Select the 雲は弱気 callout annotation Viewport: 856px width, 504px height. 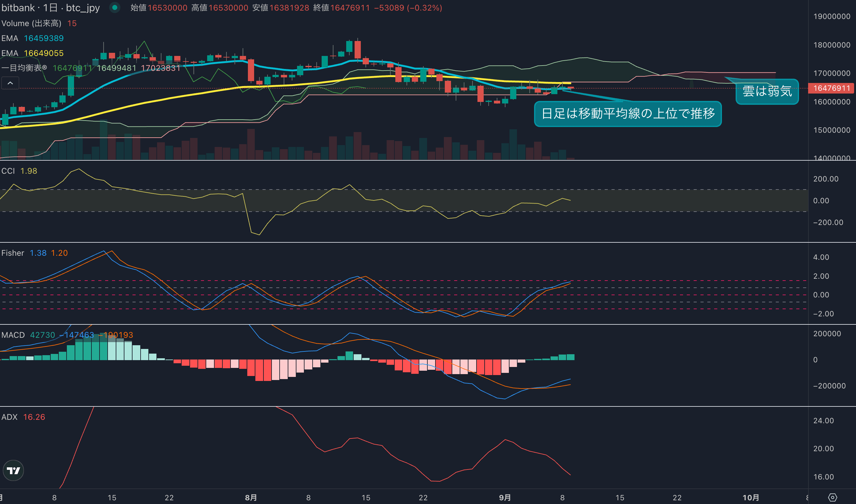(767, 91)
